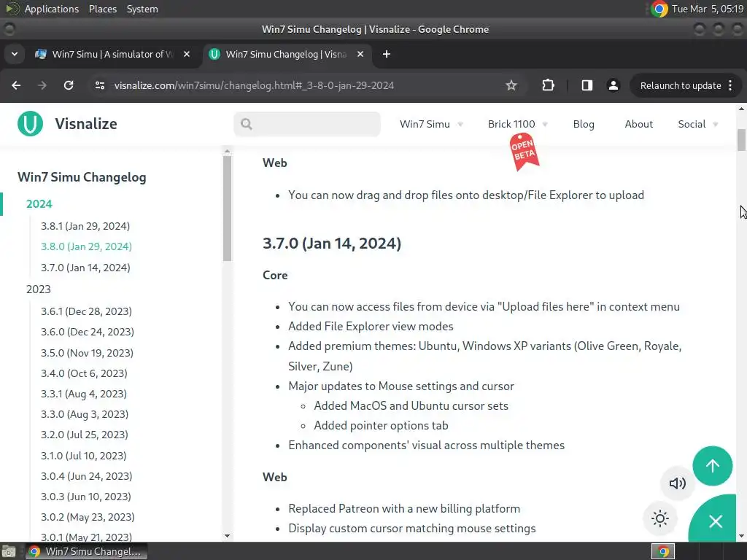Close the Win7 Simu Changelog tab
The width and height of the screenshot is (747, 560).
[x=360, y=54]
